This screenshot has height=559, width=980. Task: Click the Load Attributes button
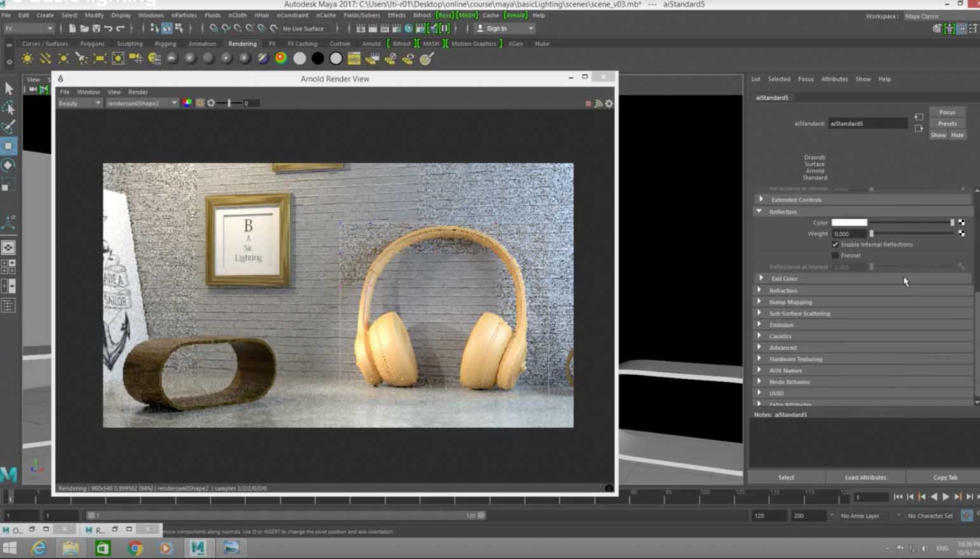tap(865, 477)
